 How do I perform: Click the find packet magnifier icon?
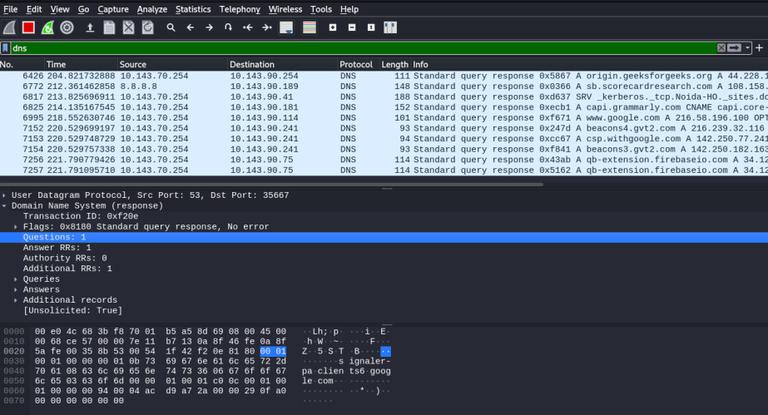pos(170,28)
